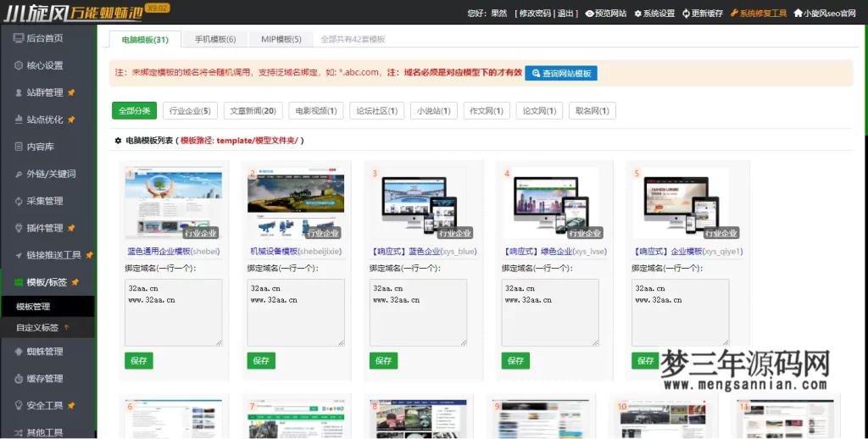Click the gear icon beside 核心设置
Image resolution: width=868 pixels, height=439 pixels.
pyautogui.click(x=19, y=65)
